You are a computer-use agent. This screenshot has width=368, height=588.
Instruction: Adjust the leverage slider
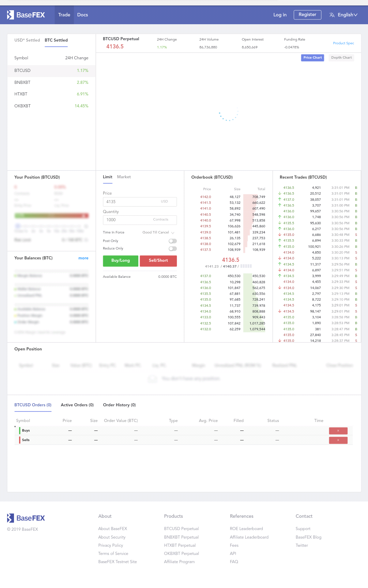[x=51, y=226]
